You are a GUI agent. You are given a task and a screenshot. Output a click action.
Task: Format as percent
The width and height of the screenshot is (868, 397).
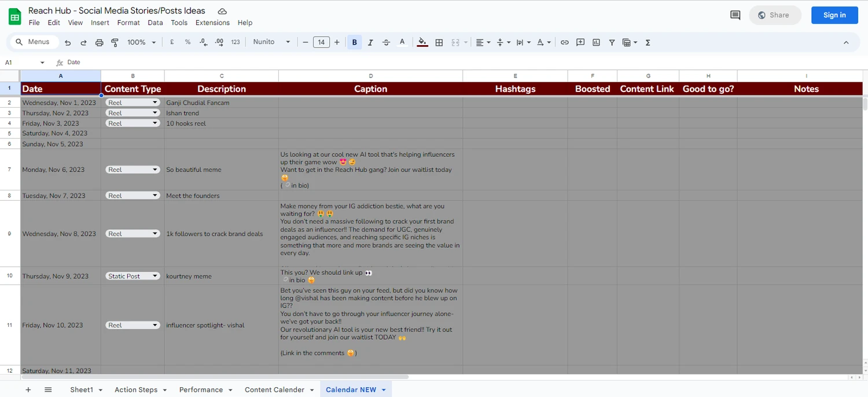pos(187,42)
